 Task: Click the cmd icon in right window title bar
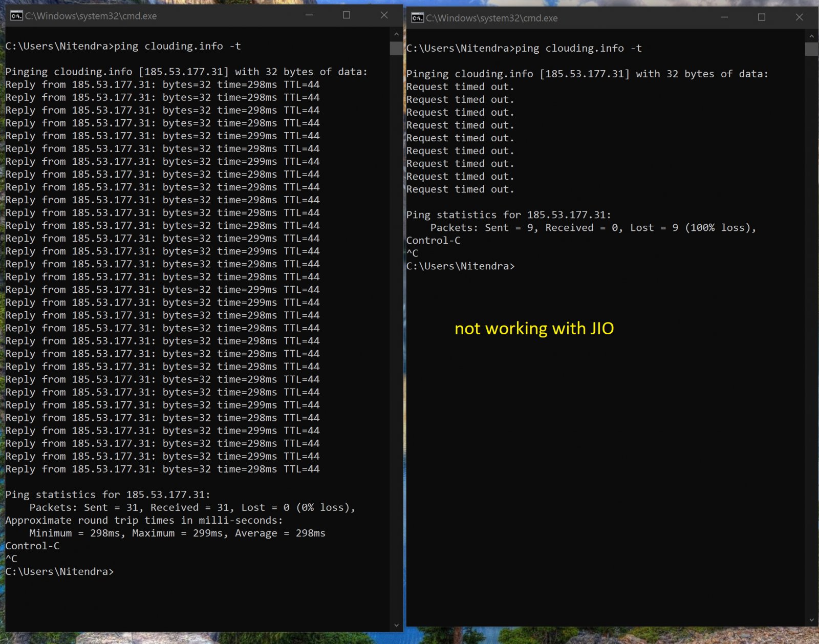417,18
